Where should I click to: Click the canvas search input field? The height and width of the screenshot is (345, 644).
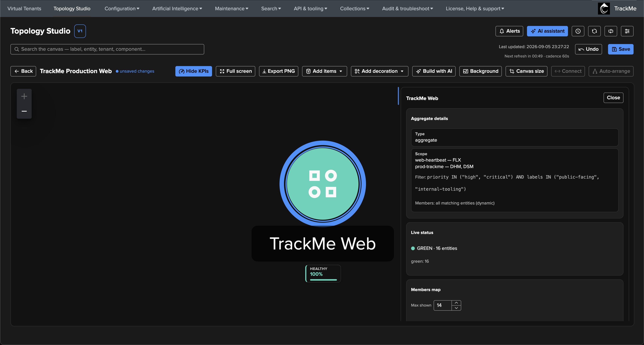pyautogui.click(x=107, y=49)
